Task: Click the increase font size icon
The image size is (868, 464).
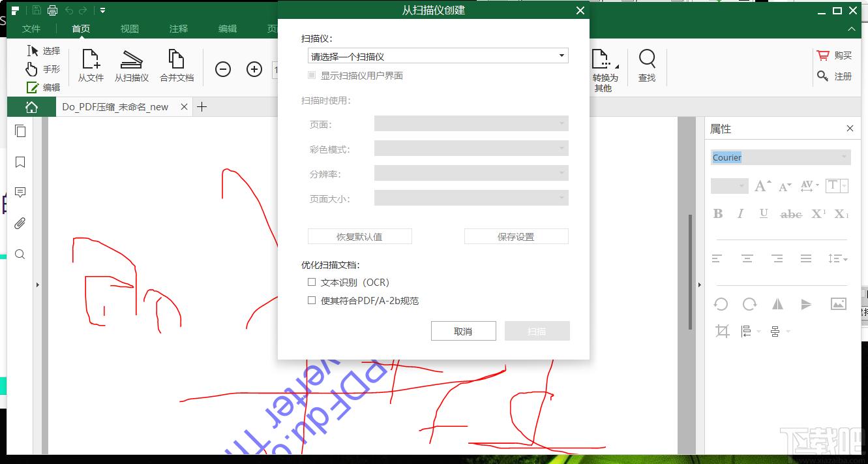Action: pos(762,186)
